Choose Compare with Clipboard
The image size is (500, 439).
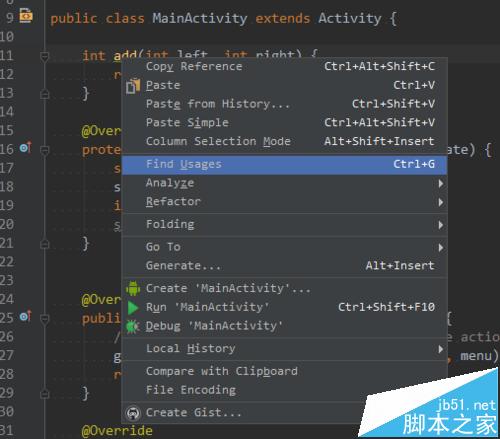284,371
